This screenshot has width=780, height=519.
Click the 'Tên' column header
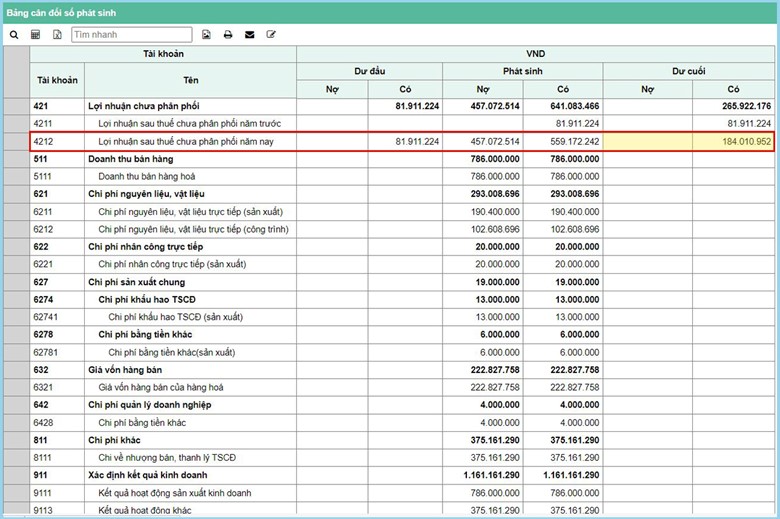pos(190,79)
